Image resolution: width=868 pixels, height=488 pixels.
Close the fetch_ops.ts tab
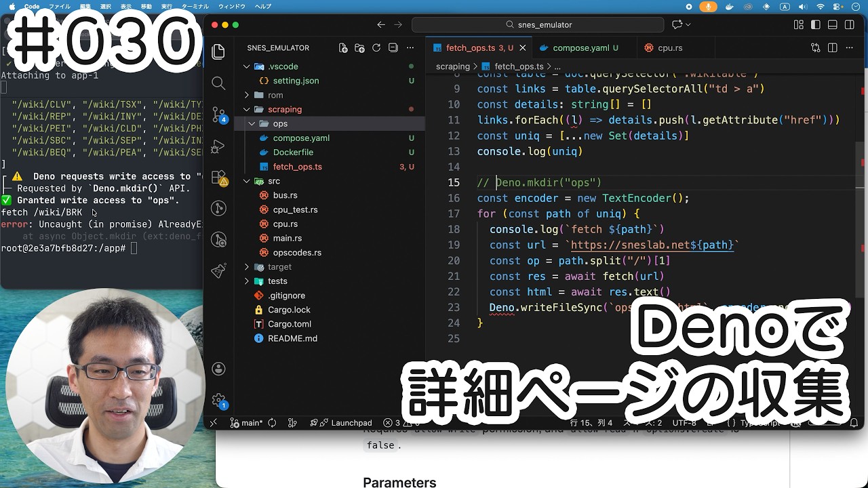click(x=522, y=48)
